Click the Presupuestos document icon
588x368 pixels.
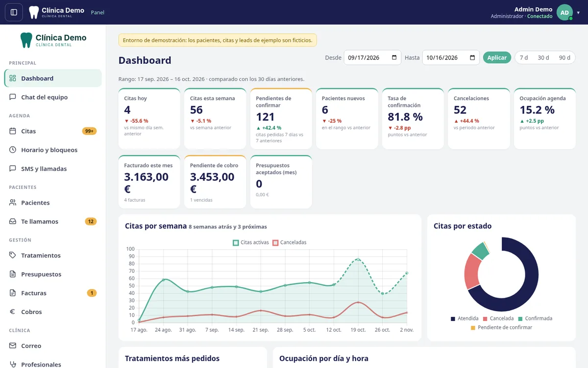coord(13,274)
